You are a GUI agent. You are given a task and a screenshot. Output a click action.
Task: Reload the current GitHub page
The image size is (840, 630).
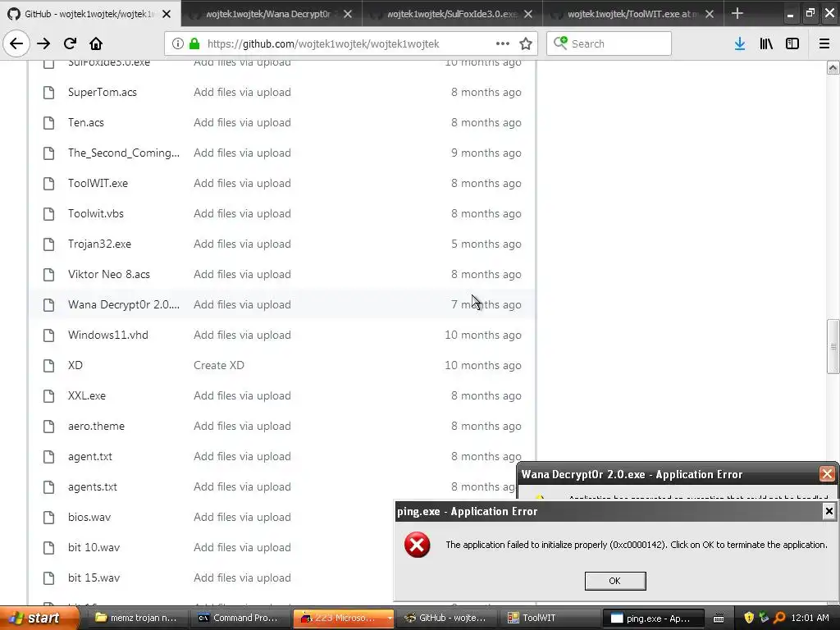click(x=70, y=43)
